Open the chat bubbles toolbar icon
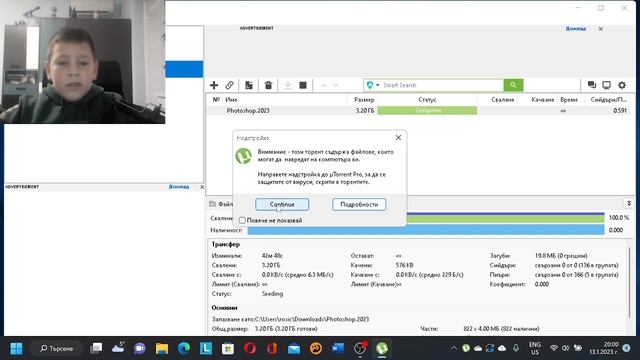640x360 pixels. pyautogui.click(x=591, y=85)
